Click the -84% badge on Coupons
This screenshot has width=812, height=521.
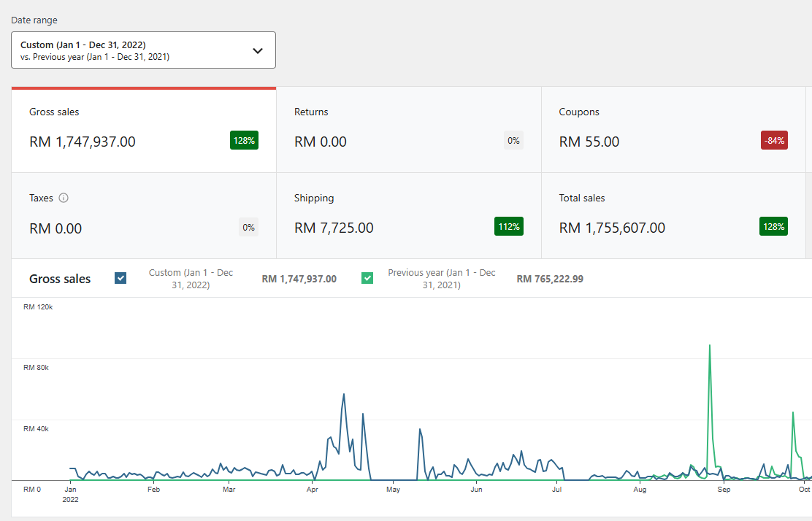[774, 140]
